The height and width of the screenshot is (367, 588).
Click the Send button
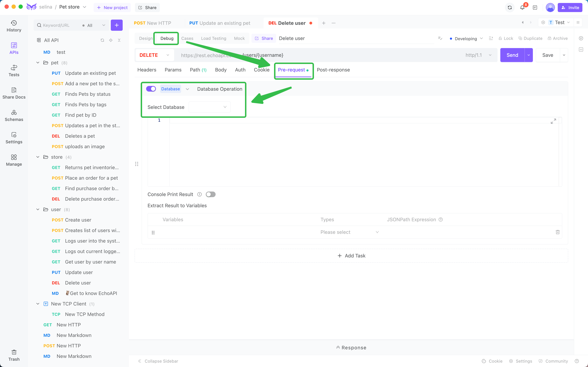(512, 55)
